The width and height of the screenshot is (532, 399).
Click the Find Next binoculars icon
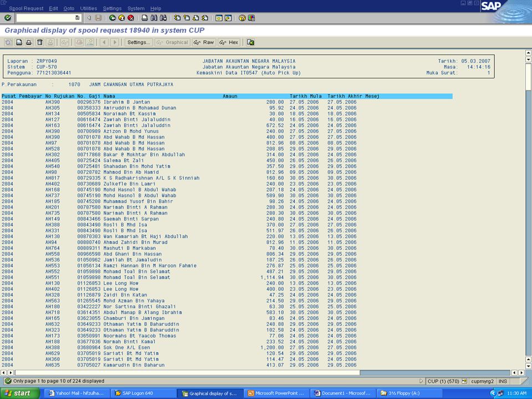click(x=163, y=18)
